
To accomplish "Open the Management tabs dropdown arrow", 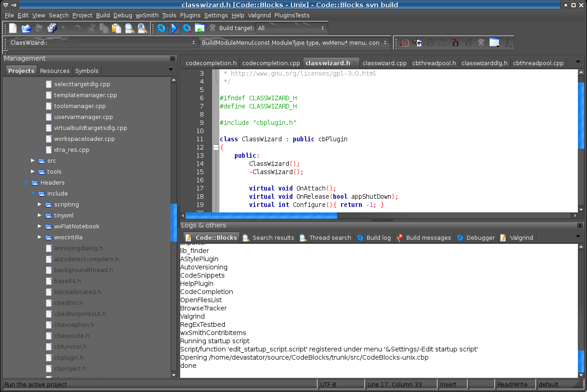I will (x=171, y=70).
